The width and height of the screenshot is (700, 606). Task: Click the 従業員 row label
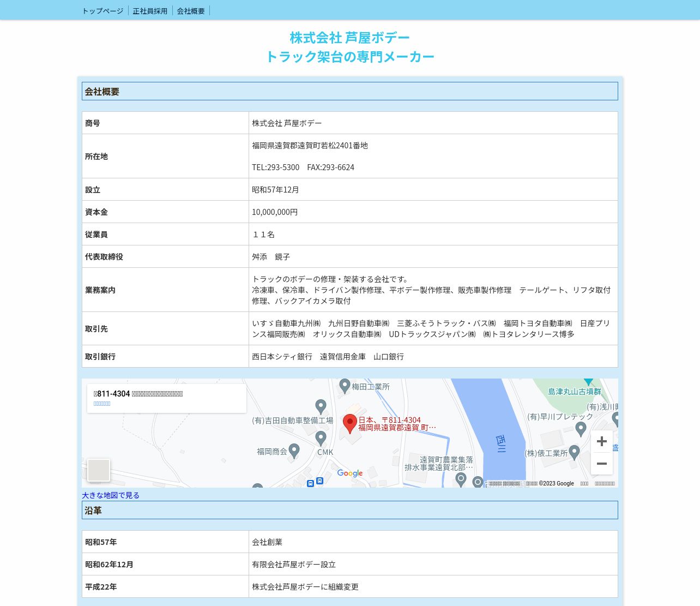96,235
